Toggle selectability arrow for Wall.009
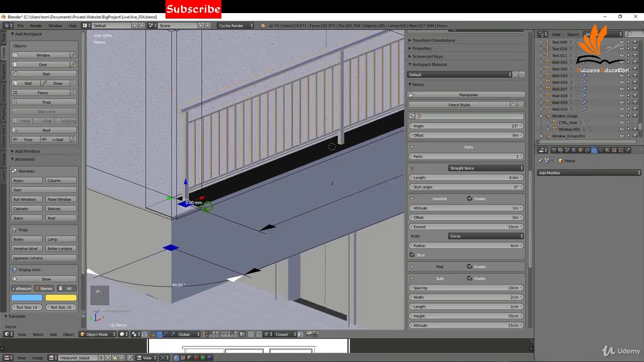This screenshot has width=644, height=362. coord(628,103)
